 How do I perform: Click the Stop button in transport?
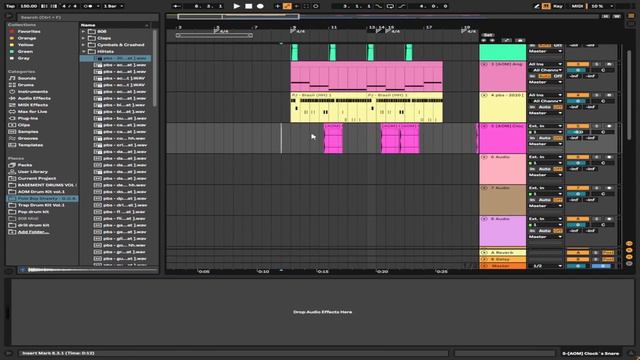click(248, 6)
